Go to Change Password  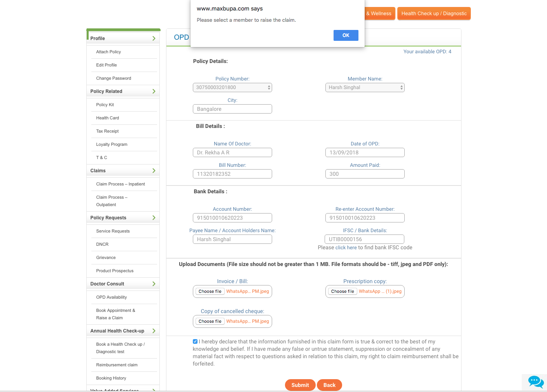point(114,78)
